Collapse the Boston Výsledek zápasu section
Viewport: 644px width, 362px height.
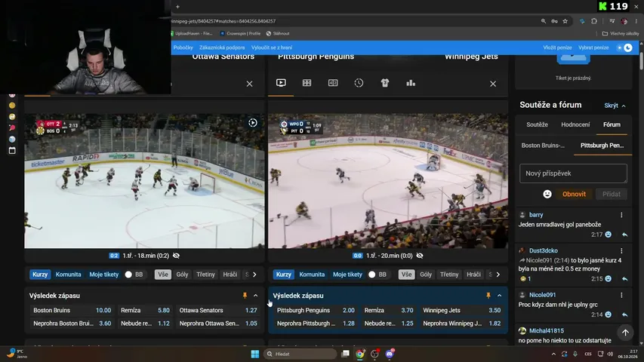[x=255, y=296]
